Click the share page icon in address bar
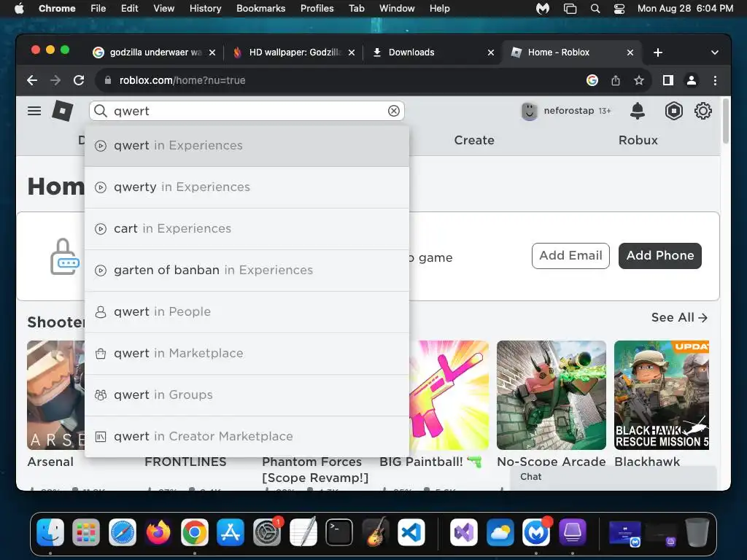 (616, 80)
